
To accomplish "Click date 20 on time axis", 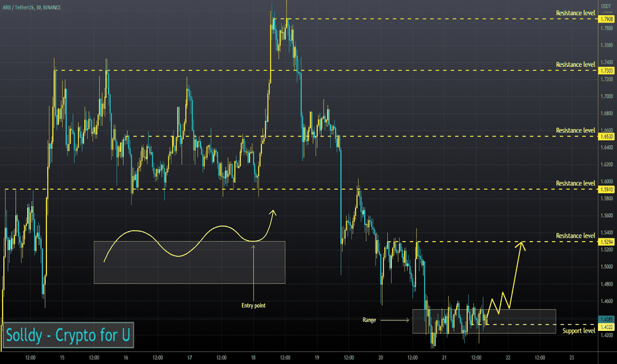I will (x=381, y=357).
